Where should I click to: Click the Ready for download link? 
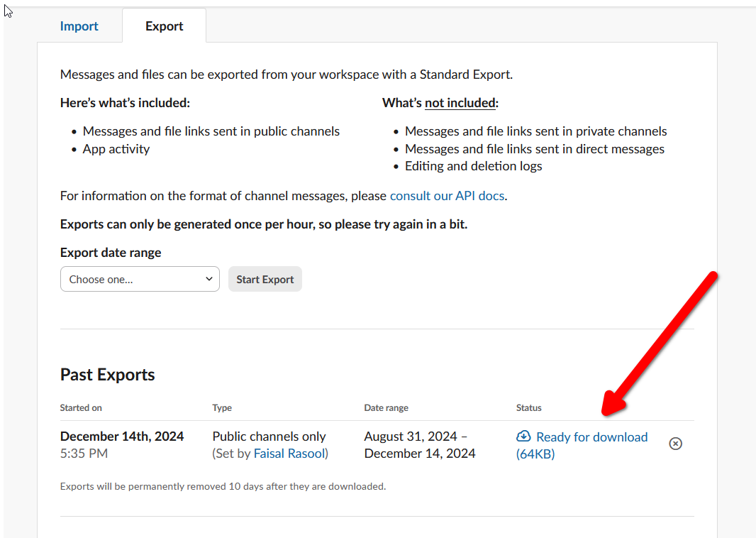point(582,445)
